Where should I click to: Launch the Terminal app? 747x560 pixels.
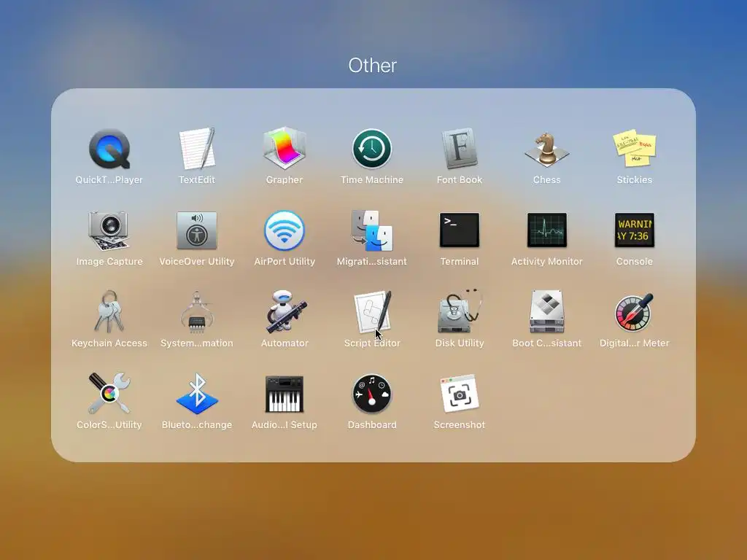coord(460,230)
